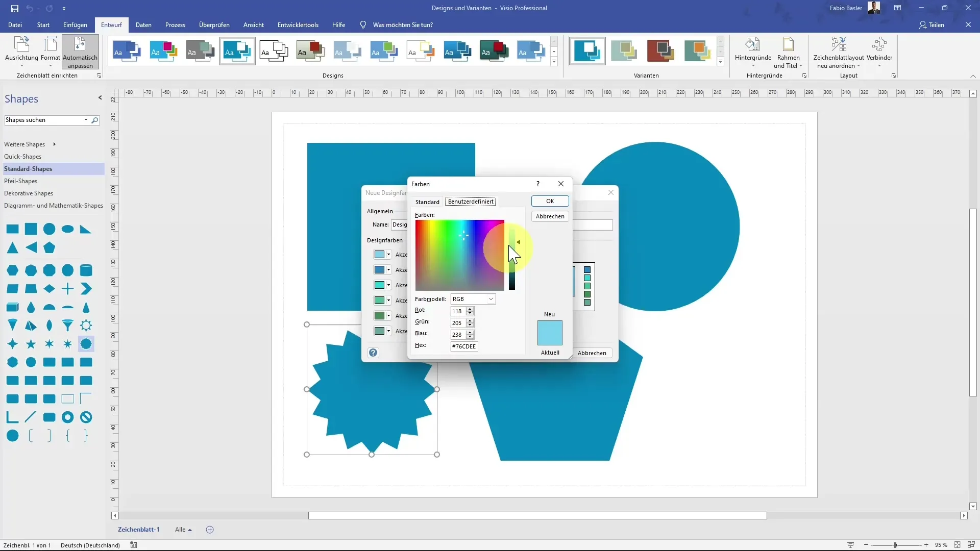Switch to the Entwicklertools ribbon tab

(x=298, y=24)
